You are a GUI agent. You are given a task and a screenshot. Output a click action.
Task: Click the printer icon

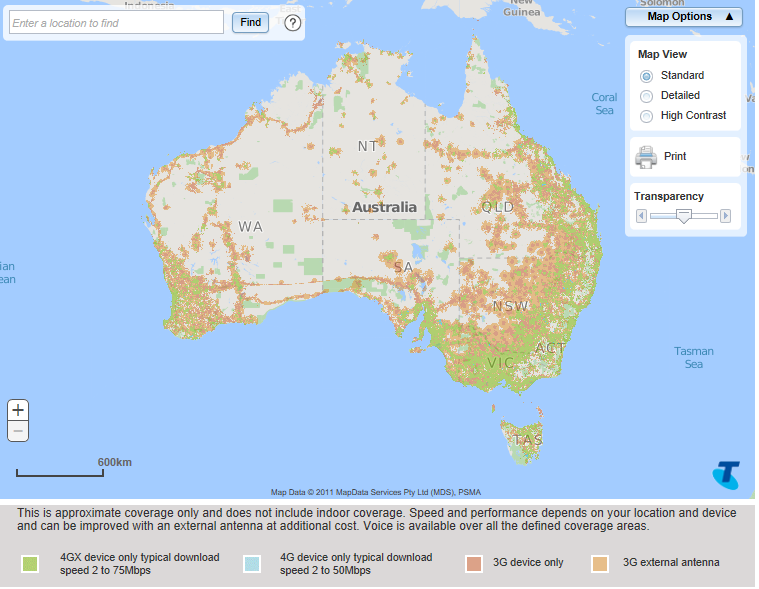646,157
